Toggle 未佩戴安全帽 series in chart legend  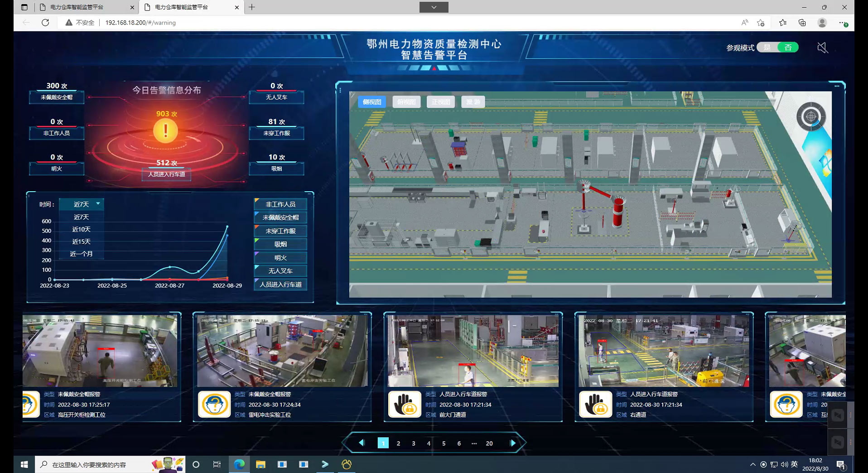click(280, 217)
